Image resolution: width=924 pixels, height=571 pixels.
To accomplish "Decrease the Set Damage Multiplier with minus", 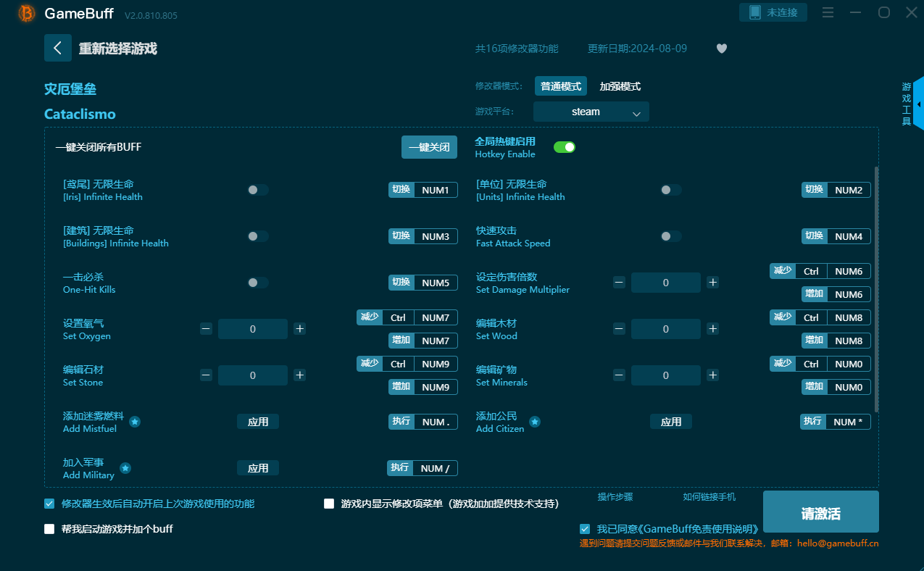I will [619, 283].
